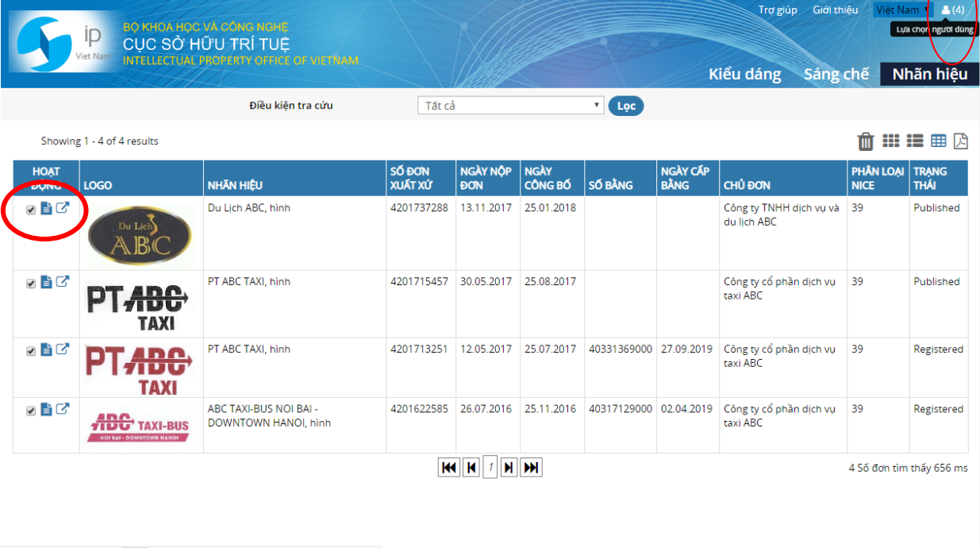Open the ABC TAXI-BUS logo thumbnail

tap(139, 426)
